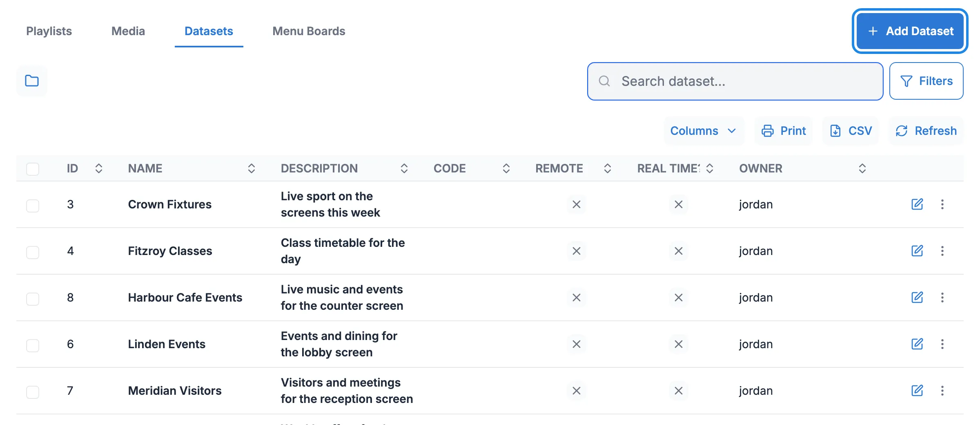Switch to the Playlists tab

(x=49, y=31)
